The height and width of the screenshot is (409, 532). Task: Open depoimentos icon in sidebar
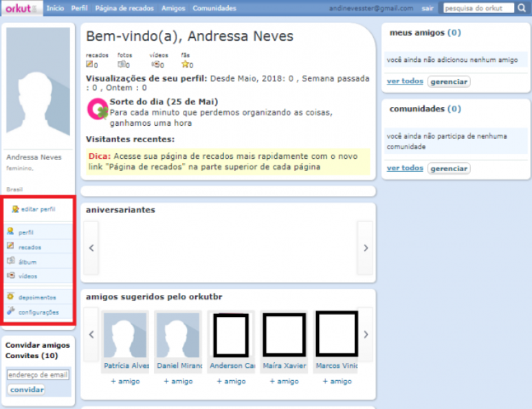point(10,297)
